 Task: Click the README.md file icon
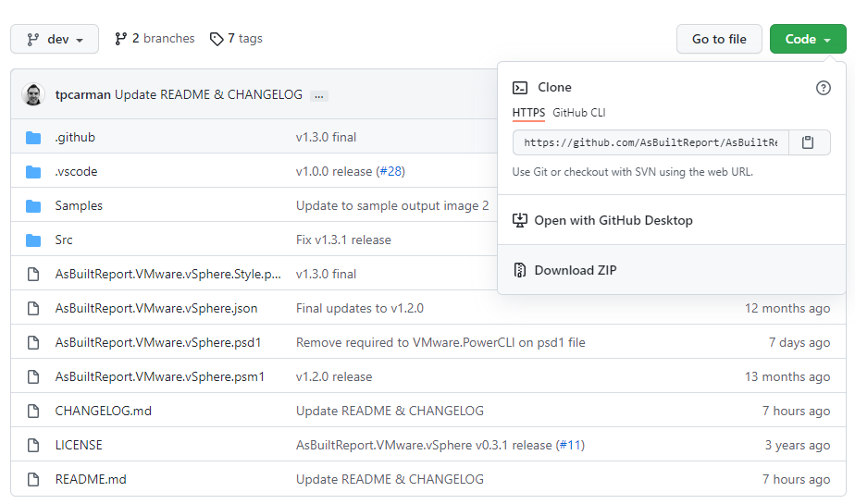[x=33, y=479]
